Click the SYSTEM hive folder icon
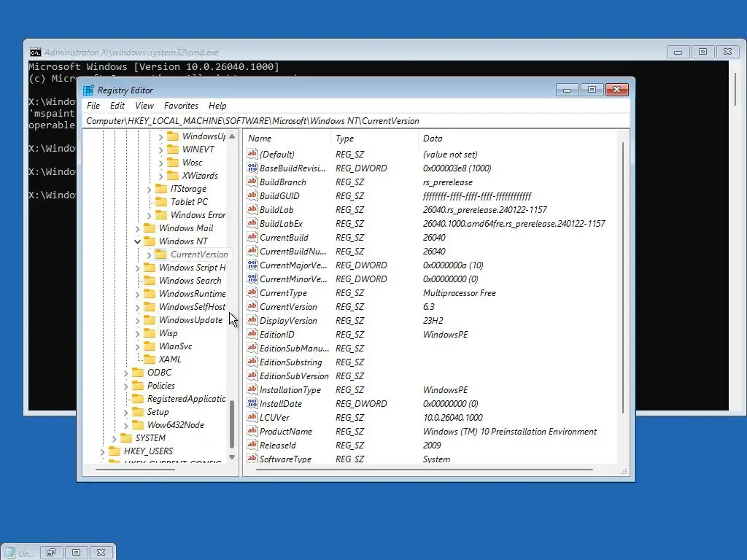Screen dimensions: 747x560 click(126, 437)
